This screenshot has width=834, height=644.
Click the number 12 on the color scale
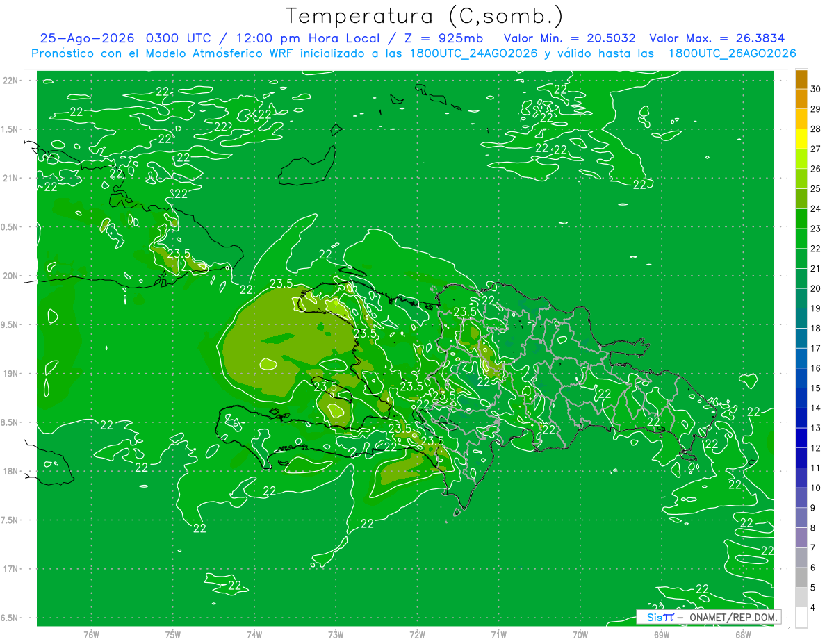(x=816, y=448)
